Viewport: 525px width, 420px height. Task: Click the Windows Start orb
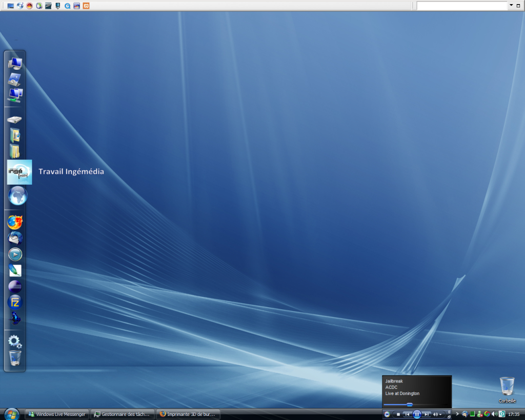tap(12, 415)
